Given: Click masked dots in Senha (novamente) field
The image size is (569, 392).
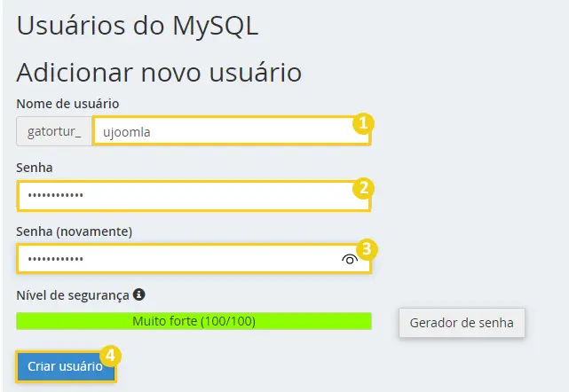Looking at the screenshot, I should (x=56, y=259).
